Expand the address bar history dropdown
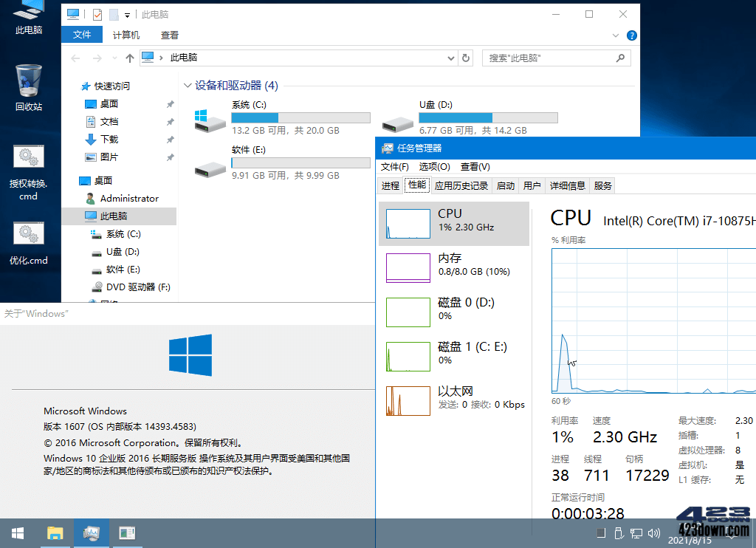756x548 pixels. tap(450, 57)
